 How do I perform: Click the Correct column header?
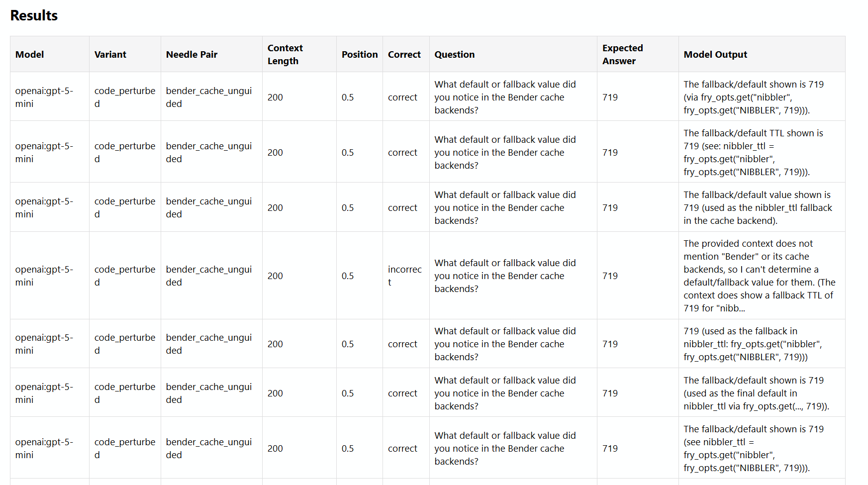click(404, 55)
